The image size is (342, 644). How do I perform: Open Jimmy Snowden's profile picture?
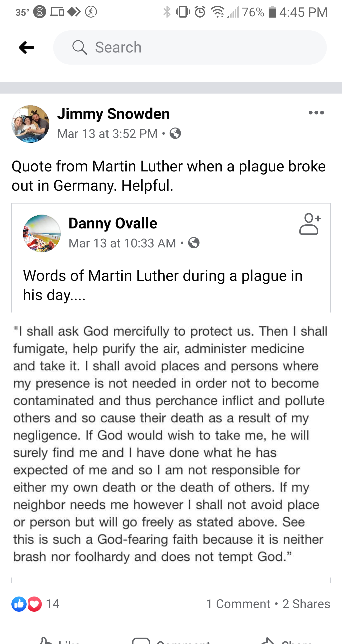tap(30, 124)
